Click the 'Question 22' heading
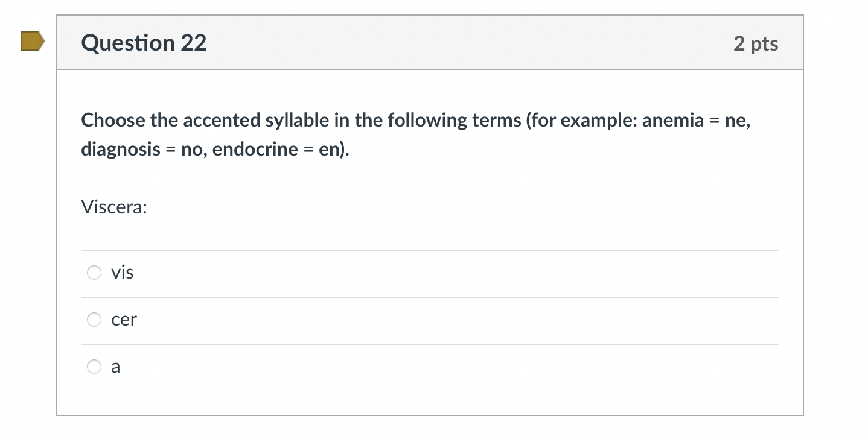The image size is (868, 439). (x=144, y=43)
